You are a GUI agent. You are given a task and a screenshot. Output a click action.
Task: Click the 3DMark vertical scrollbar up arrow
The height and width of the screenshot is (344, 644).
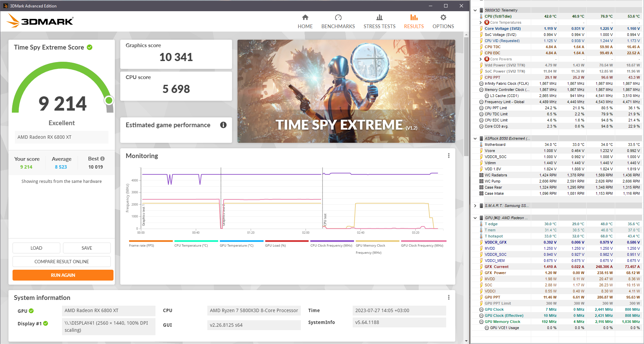coord(466,34)
